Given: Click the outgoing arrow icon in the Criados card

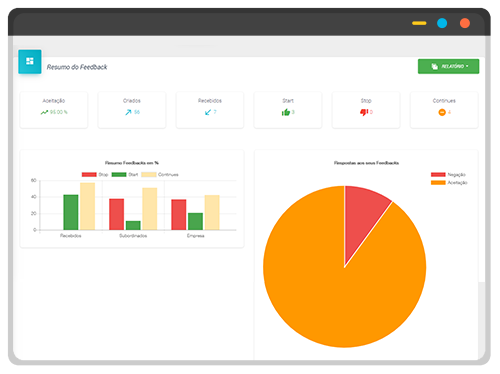Looking at the screenshot, I should coord(128,112).
